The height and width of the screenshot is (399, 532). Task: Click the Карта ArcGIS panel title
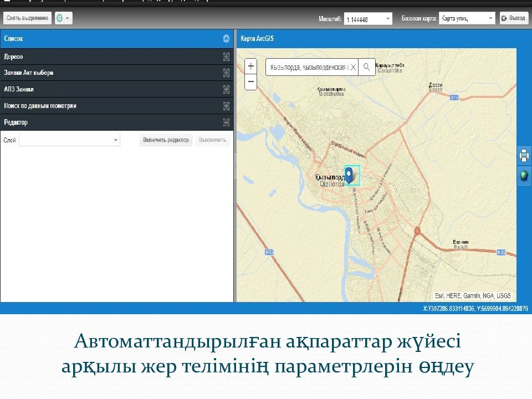[x=257, y=38]
